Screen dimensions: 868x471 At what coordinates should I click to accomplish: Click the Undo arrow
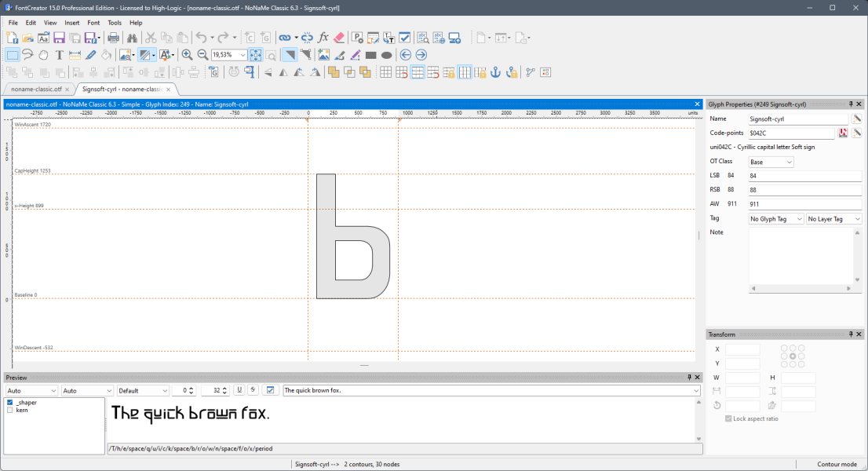point(201,38)
